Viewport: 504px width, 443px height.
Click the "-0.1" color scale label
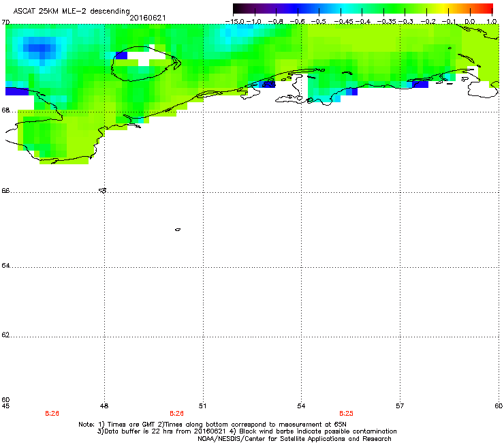tap(449, 22)
